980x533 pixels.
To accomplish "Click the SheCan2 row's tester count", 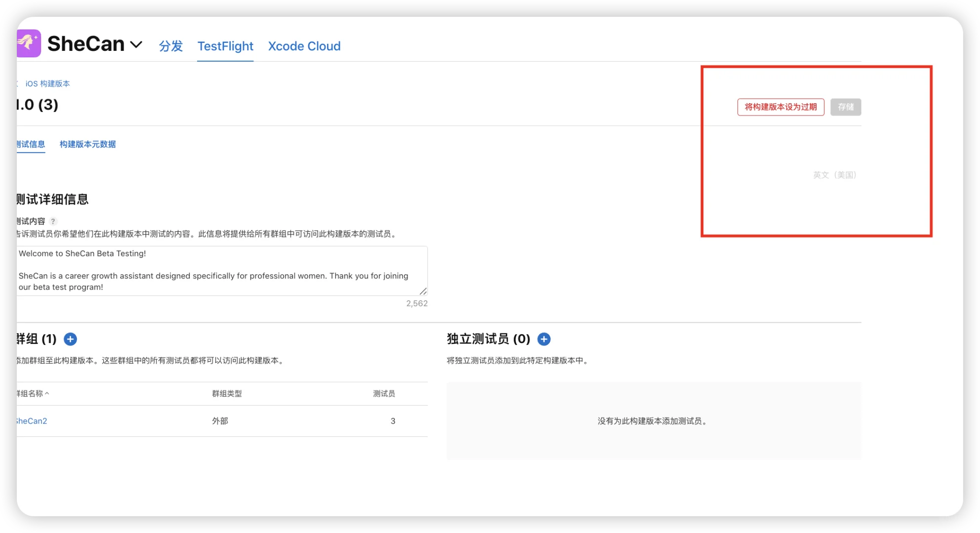I will tap(393, 421).
